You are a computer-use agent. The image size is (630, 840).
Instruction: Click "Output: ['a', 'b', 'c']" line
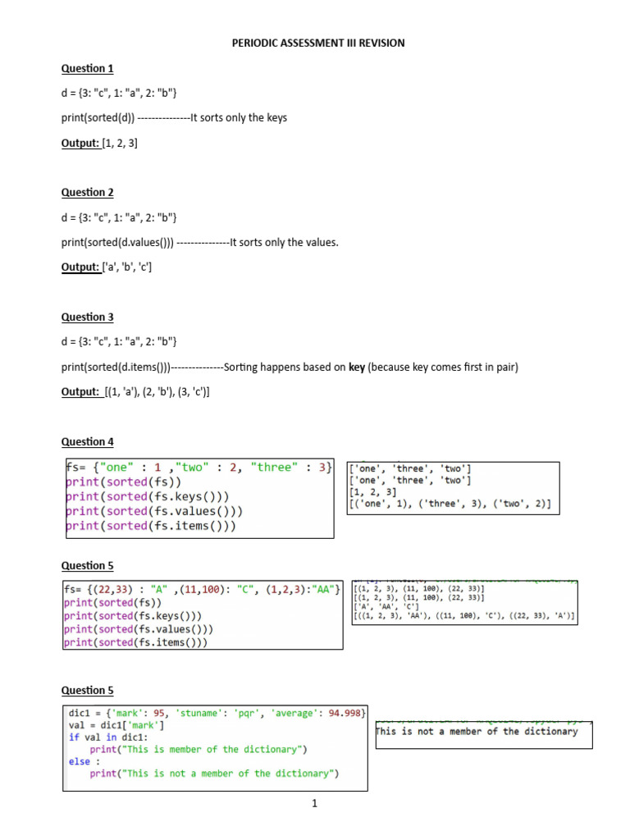(107, 267)
